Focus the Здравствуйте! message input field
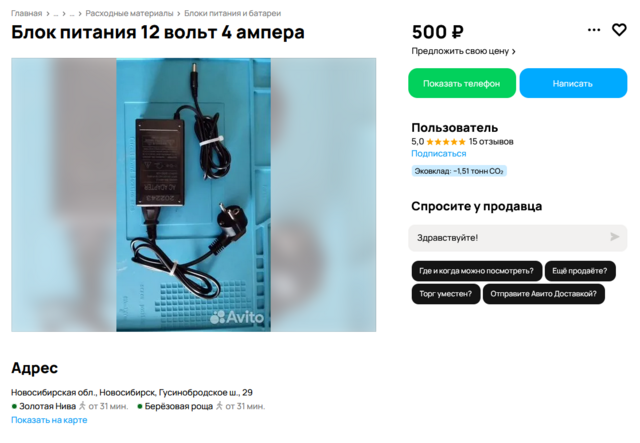This screenshot has height=443, width=640. [x=518, y=238]
